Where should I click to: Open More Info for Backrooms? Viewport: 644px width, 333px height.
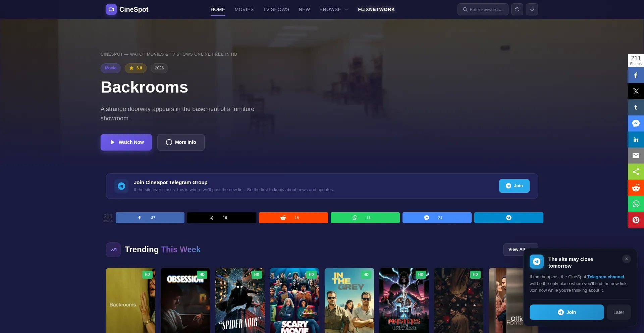coord(181,142)
